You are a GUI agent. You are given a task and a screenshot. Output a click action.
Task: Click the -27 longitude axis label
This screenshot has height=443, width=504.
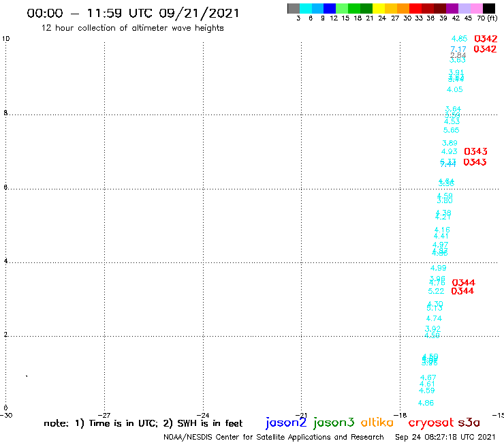click(104, 416)
